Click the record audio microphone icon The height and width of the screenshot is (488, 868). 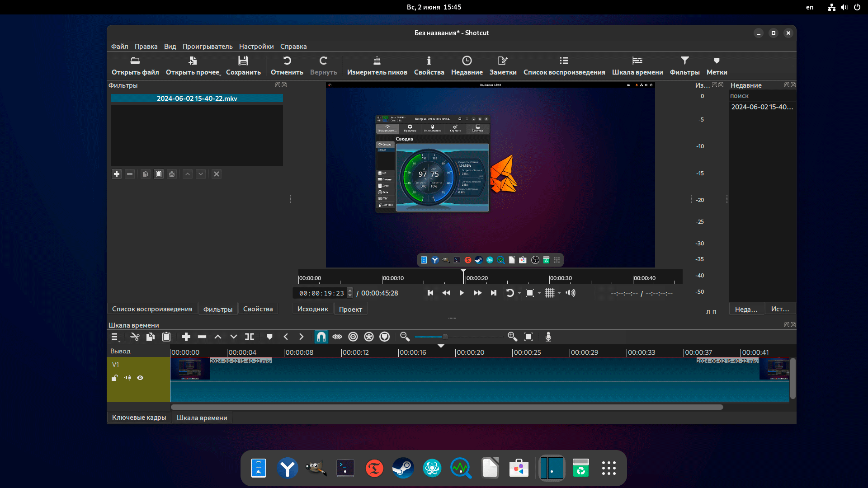tap(548, 337)
